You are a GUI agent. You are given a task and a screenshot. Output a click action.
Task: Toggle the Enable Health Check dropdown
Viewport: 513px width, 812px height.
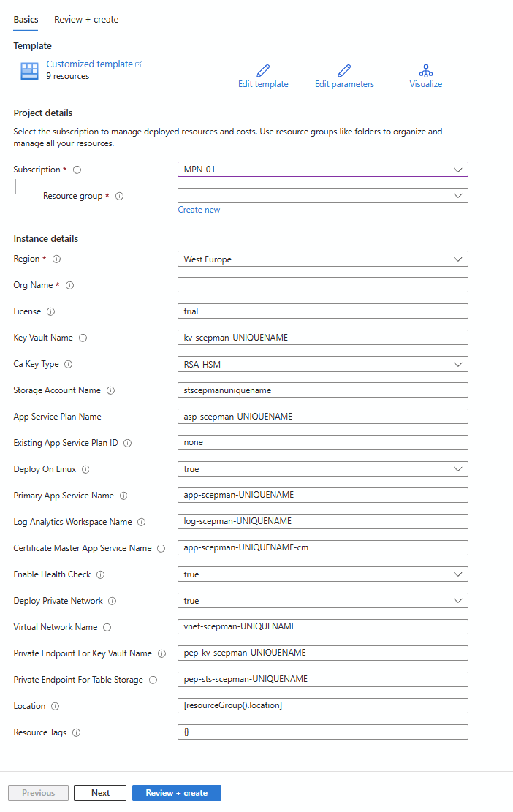pyautogui.click(x=322, y=574)
